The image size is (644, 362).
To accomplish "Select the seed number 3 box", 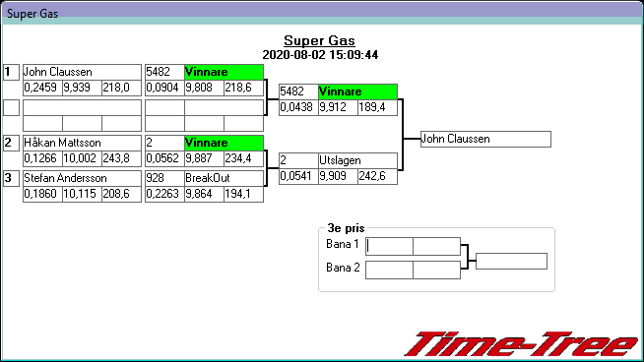I will [x=11, y=178].
